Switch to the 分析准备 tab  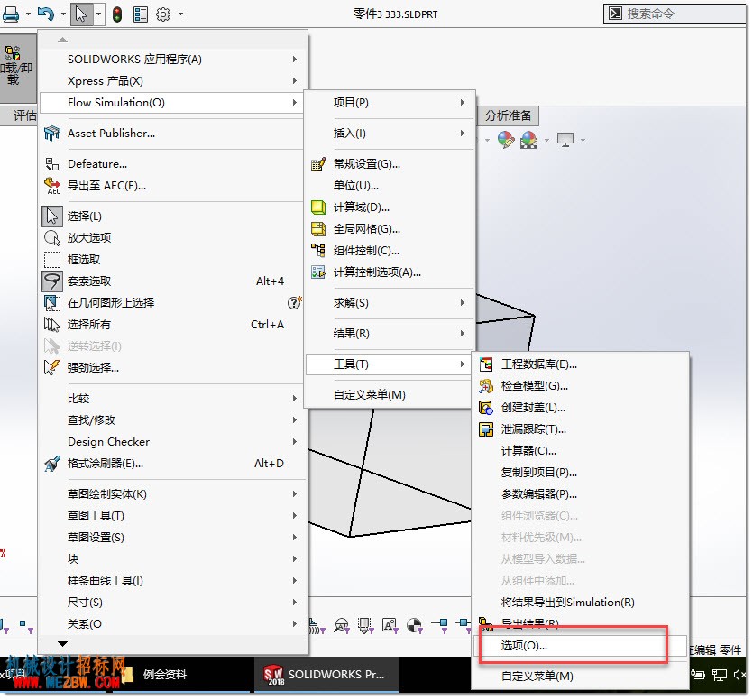point(509,115)
